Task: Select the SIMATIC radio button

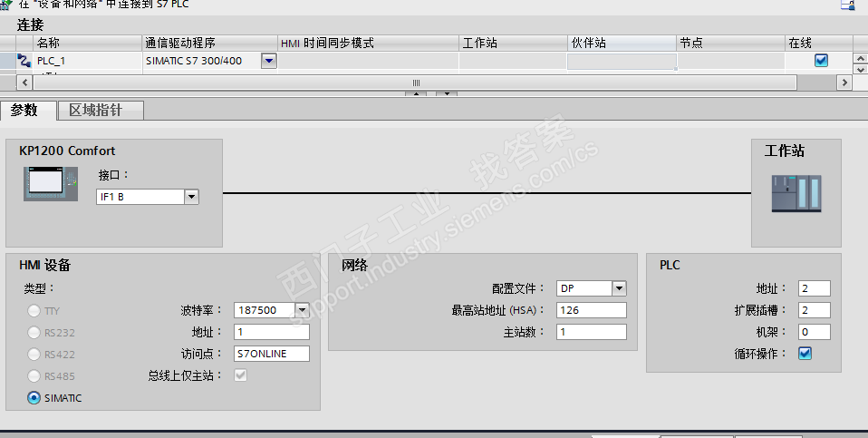Action: coord(34,397)
